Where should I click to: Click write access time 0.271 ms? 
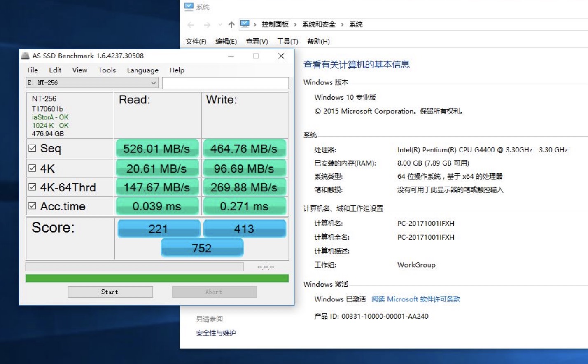tap(244, 206)
